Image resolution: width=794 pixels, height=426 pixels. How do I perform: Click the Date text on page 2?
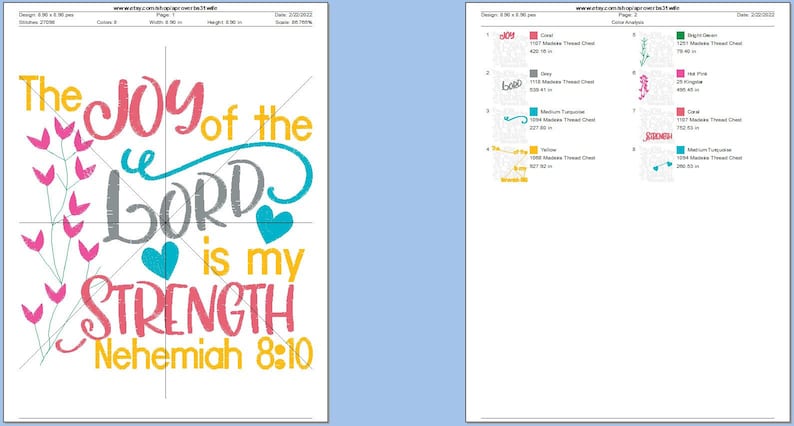756,15
